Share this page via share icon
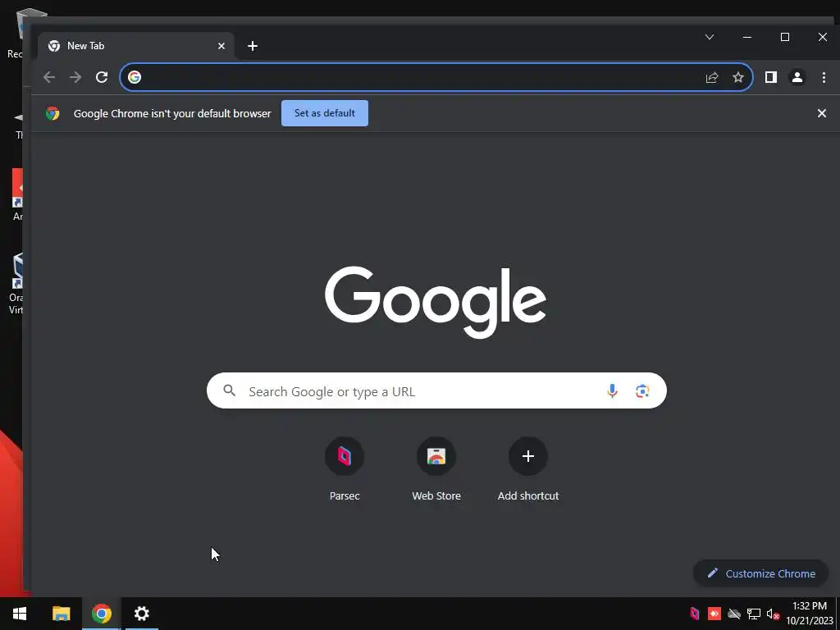840x630 pixels. click(x=712, y=77)
